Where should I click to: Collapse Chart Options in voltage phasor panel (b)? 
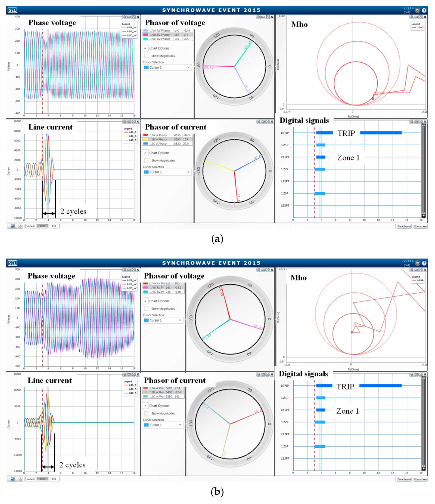(145, 301)
